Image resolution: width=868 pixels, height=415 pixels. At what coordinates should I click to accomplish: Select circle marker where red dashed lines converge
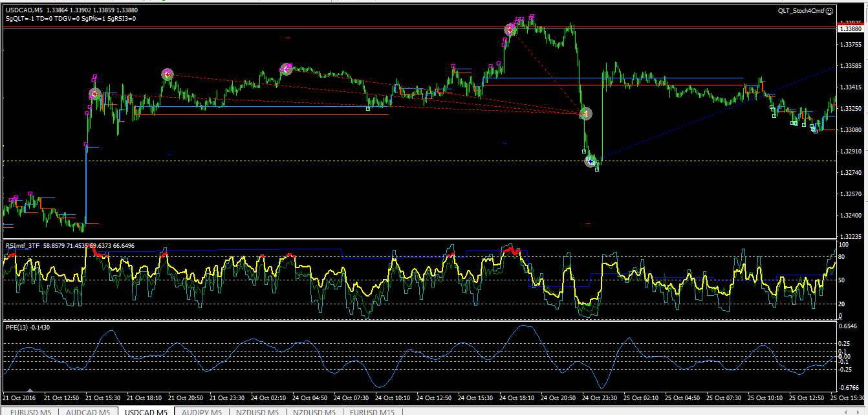(x=585, y=114)
